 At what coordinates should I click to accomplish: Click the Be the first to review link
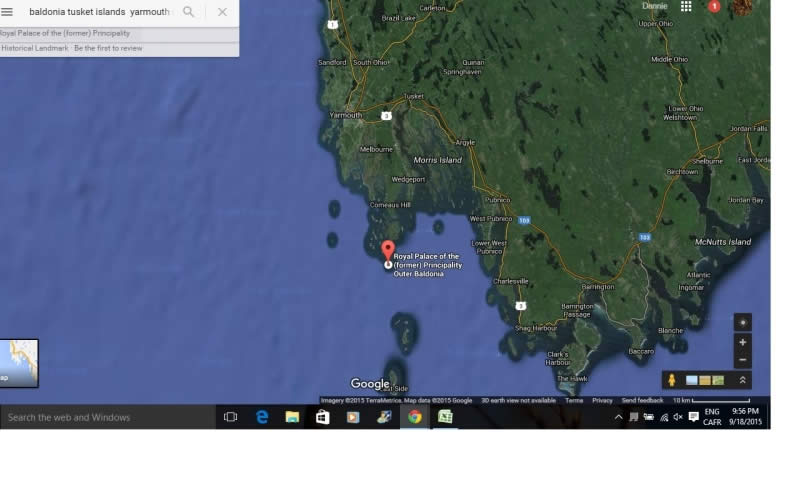(x=108, y=48)
